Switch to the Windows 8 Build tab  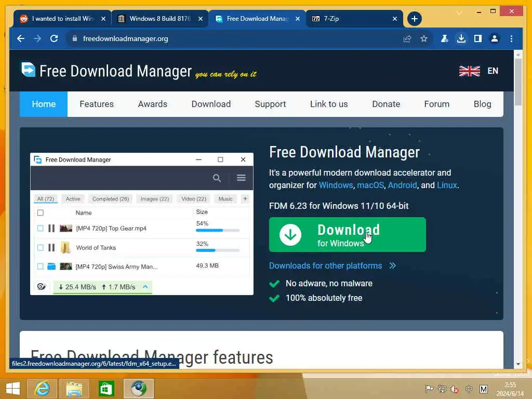coord(160,19)
